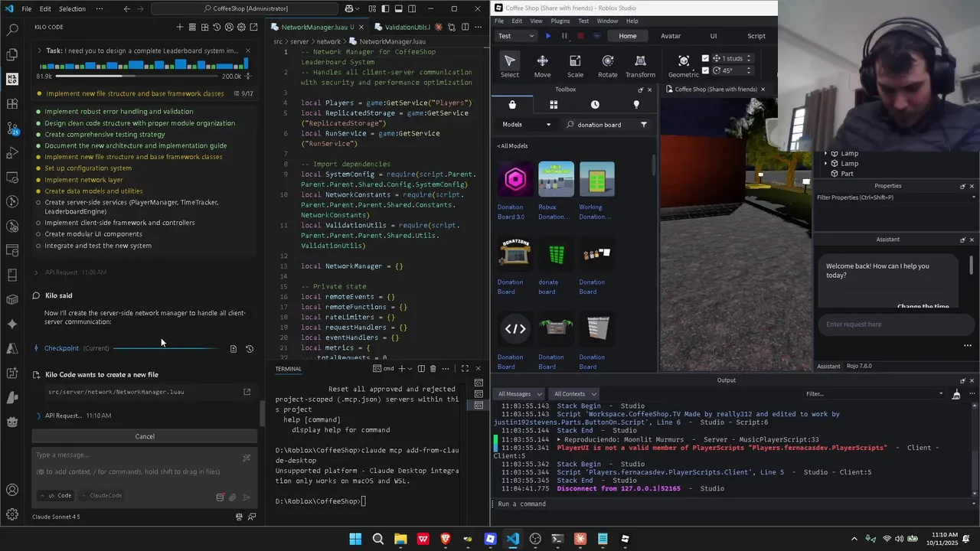Select the Transform tool in Roblox Studio

point(640,66)
